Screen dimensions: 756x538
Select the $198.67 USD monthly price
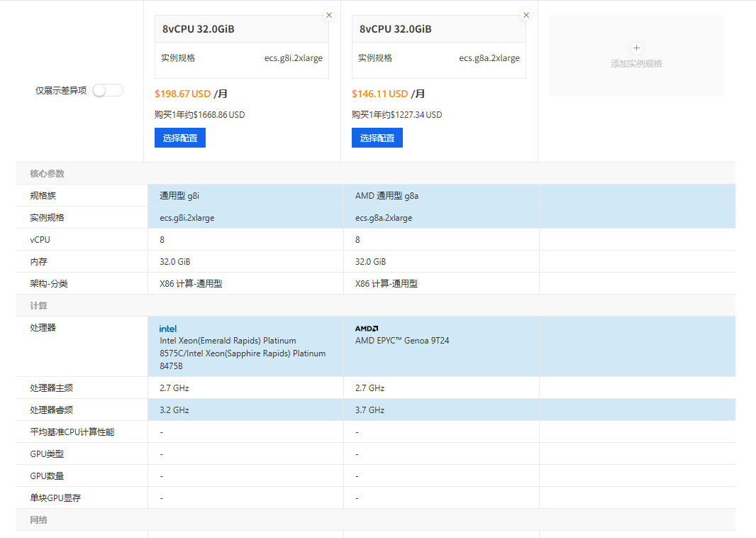182,94
